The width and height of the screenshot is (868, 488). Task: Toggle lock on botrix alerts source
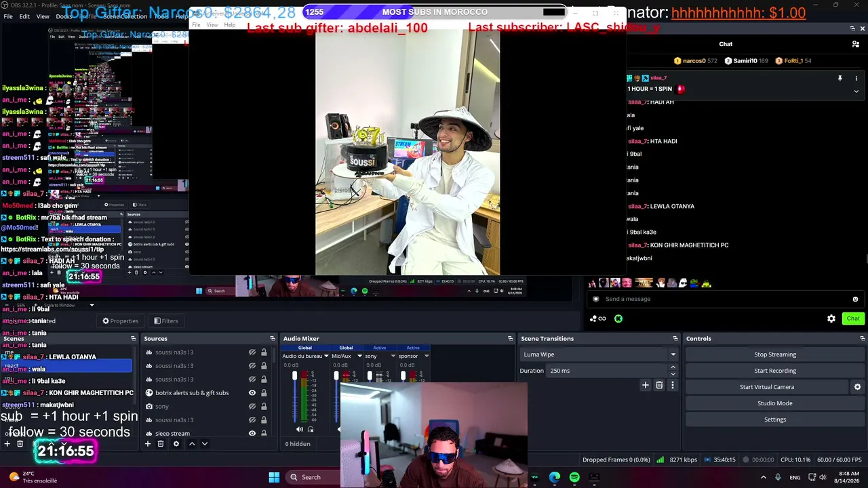coord(264,393)
